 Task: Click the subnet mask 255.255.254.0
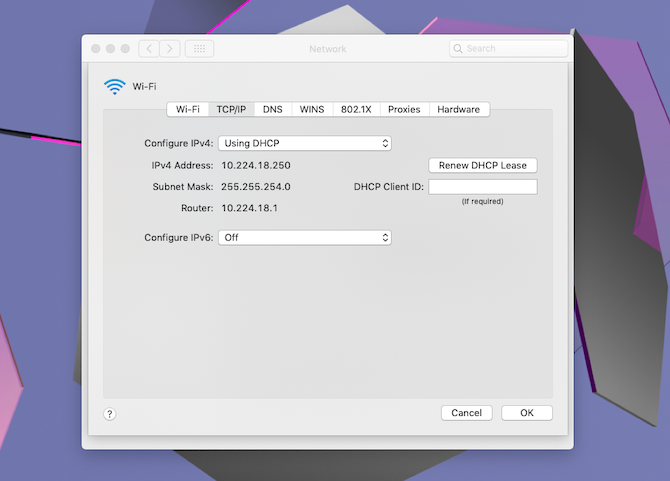[x=256, y=187]
